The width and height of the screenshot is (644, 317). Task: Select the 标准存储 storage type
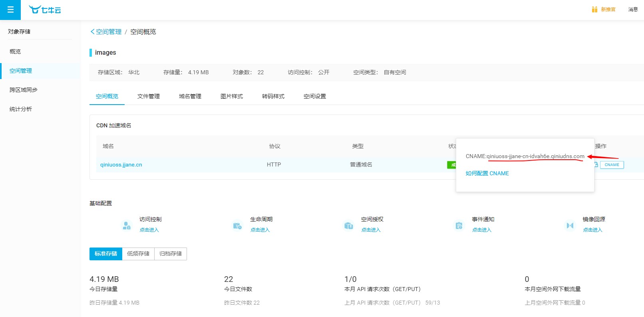click(106, 254)
